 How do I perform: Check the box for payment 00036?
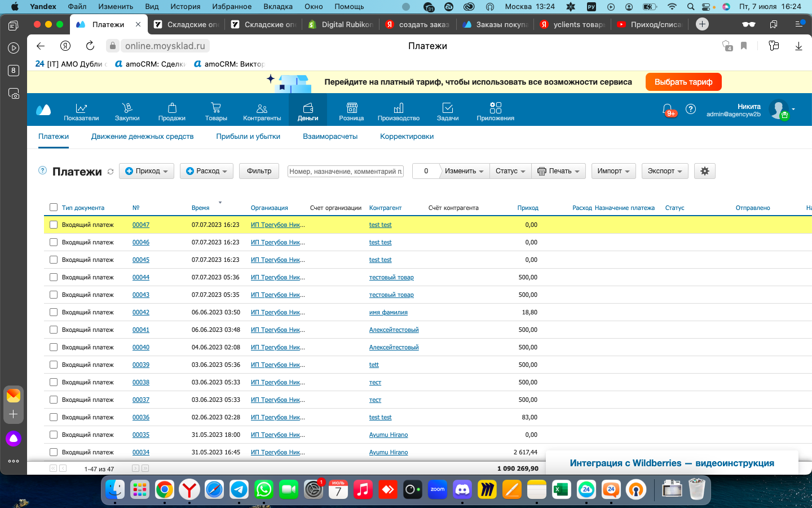(54, 417)
